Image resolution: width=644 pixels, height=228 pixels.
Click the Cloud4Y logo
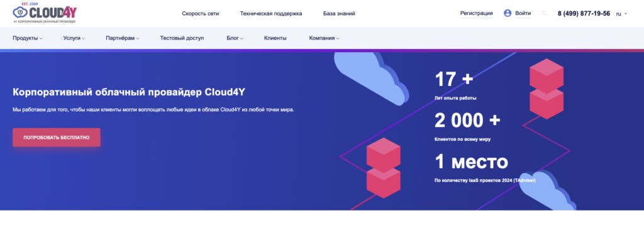[x=45, y=13]
